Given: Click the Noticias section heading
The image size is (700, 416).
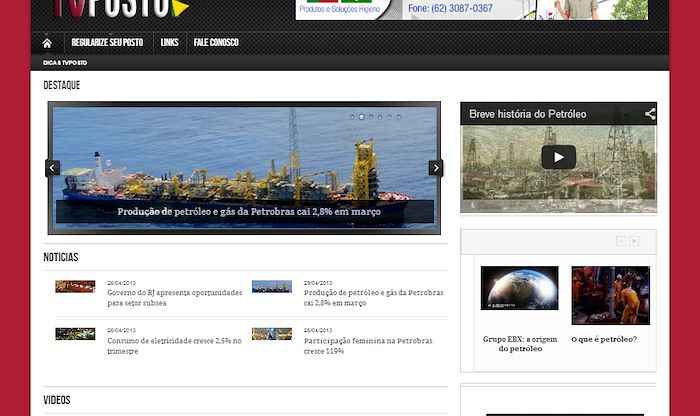Looking at the screenshot, I should tap(61, 257).
